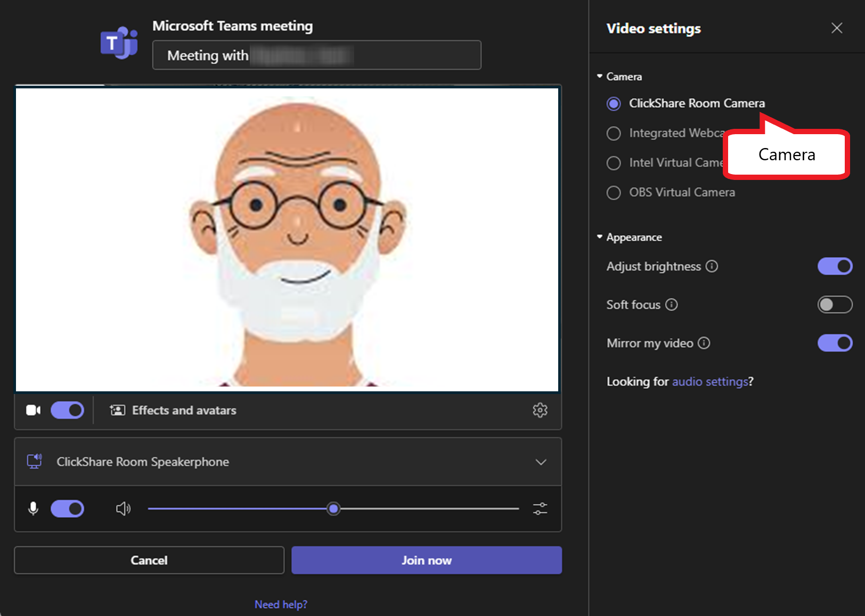865x616 pixels.
Task: Show info for Adjust brightness
Action: click(712, 266)
